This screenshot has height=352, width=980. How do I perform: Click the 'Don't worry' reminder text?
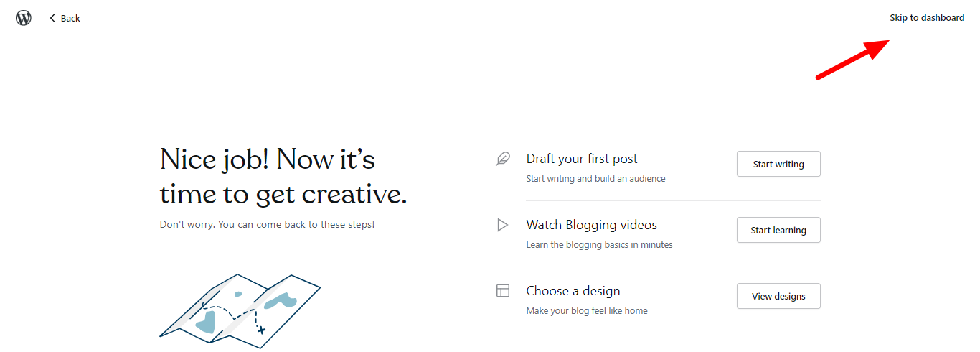coord(267,224)
